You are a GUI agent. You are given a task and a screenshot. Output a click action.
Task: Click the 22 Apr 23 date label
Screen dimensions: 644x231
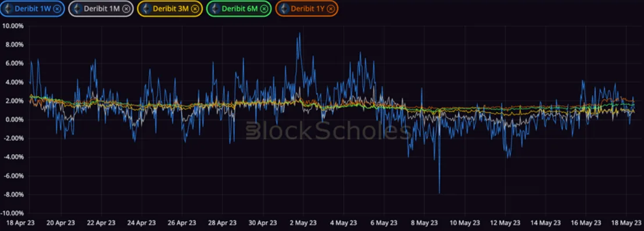[x=102, y=223]
